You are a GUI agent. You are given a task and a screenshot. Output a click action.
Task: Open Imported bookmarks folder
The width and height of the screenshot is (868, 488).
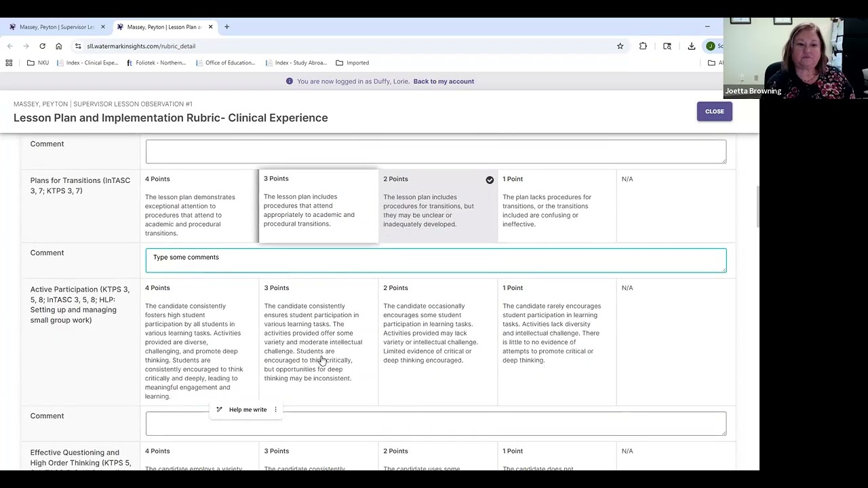pos(352,63)
